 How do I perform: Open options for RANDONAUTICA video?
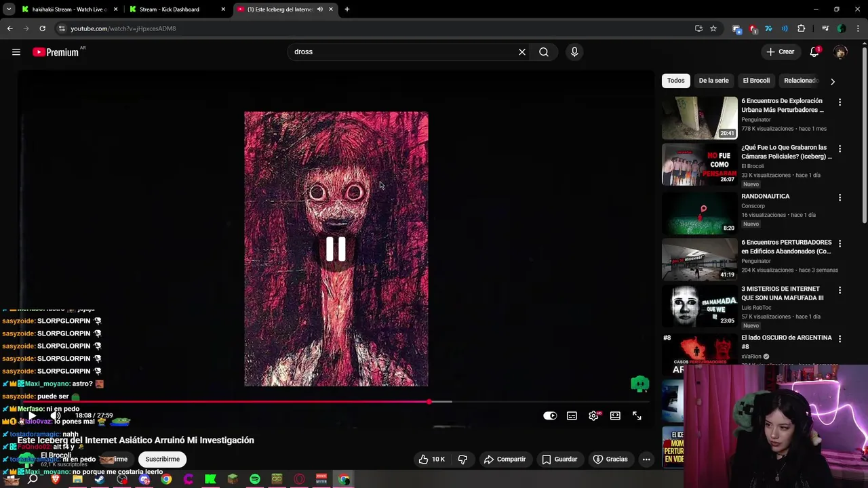(840, 198)
